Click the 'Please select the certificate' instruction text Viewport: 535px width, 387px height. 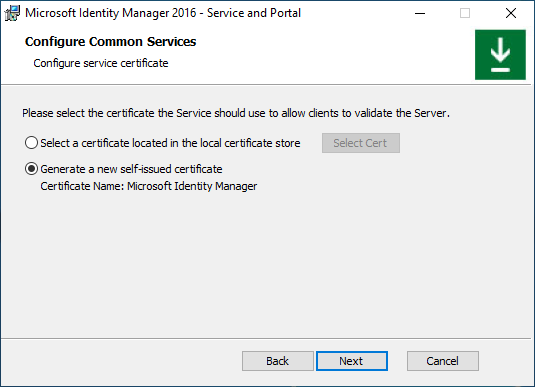point(236,113)
